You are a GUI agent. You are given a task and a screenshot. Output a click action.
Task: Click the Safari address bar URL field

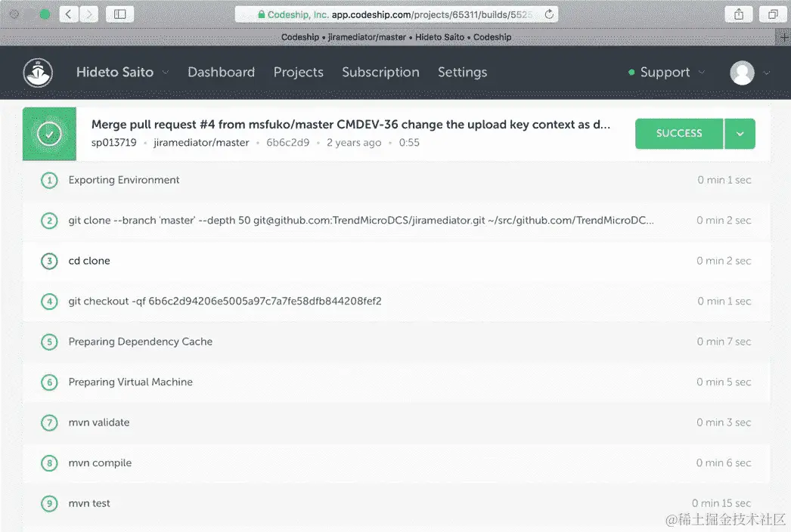click(x=396, y=14)
